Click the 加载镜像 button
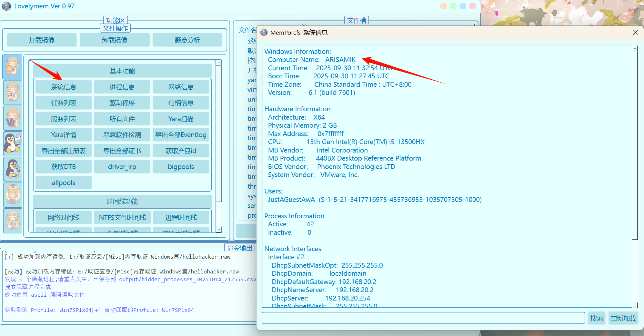Viewport: 644px width, 336px height. (42, 40)
